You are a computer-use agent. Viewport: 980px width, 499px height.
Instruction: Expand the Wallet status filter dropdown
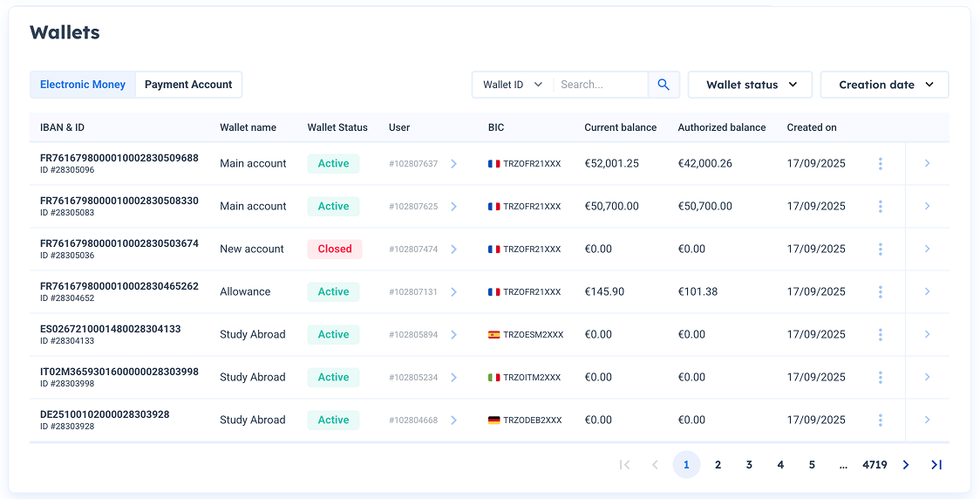751,85
